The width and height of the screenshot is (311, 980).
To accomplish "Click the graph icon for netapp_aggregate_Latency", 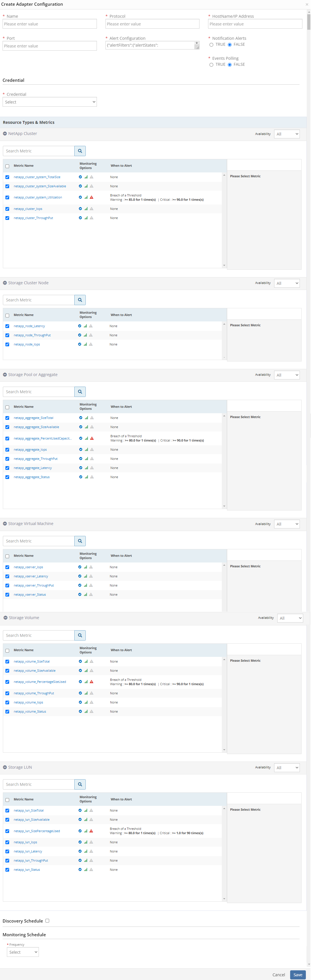I will click(86, 468).
